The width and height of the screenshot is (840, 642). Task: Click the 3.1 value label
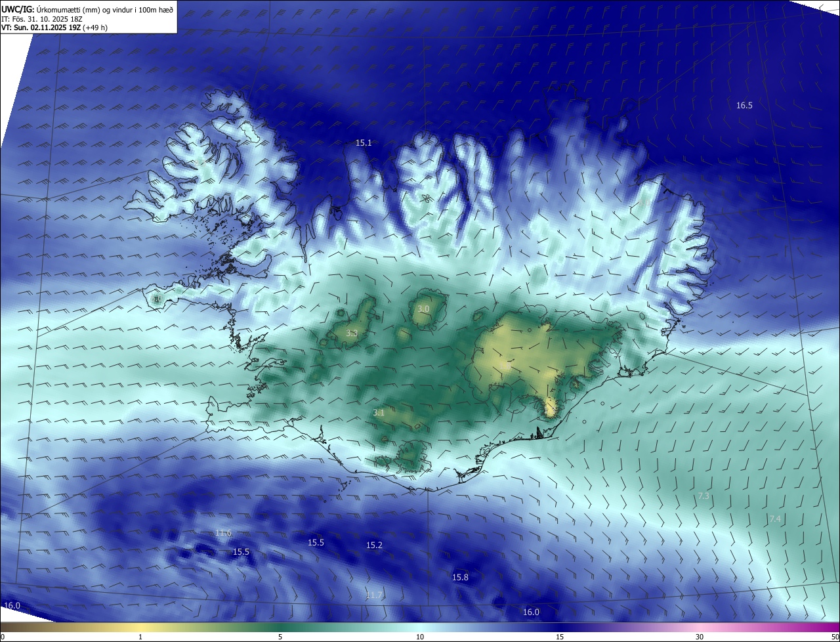pos(379,413)
